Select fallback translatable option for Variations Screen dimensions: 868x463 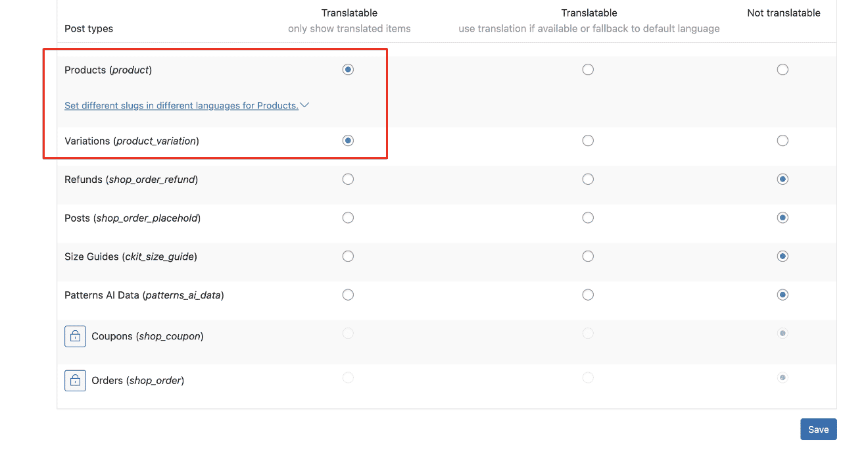[x=588, y=141]
